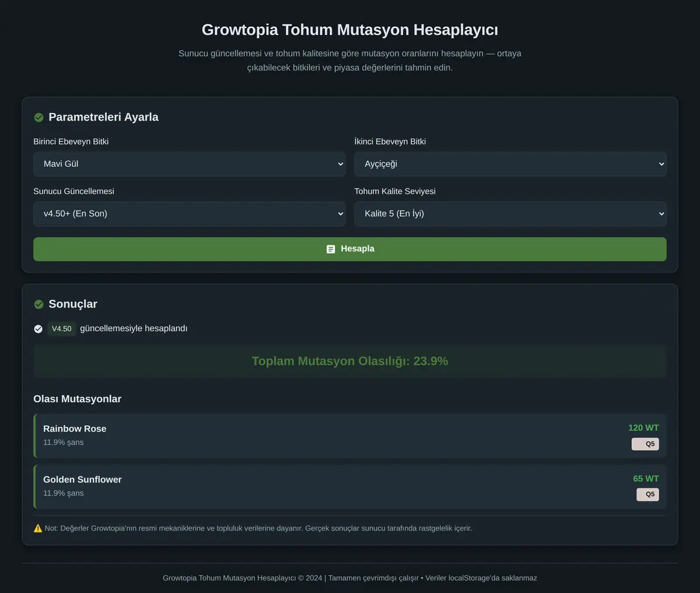Click the 120 WT price value
Viewport: 700px width, 593px height.
(x=643, y=428)
